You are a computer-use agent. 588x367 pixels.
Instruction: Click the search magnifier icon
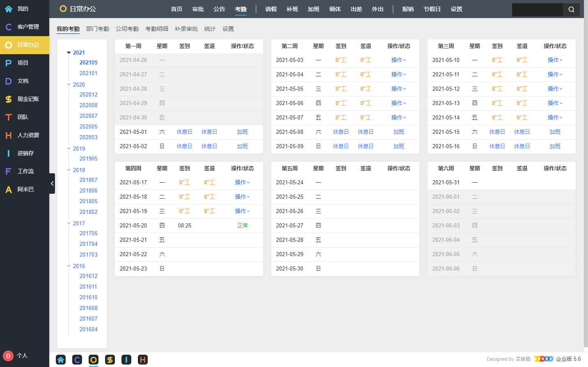click(x=571, y=9)
